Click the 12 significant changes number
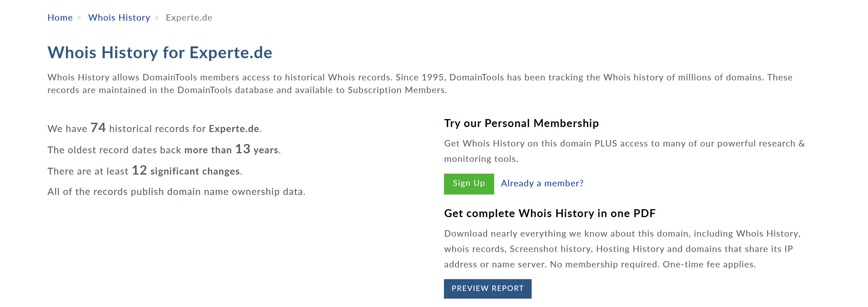The image size is (868, 307). point(139,170)
